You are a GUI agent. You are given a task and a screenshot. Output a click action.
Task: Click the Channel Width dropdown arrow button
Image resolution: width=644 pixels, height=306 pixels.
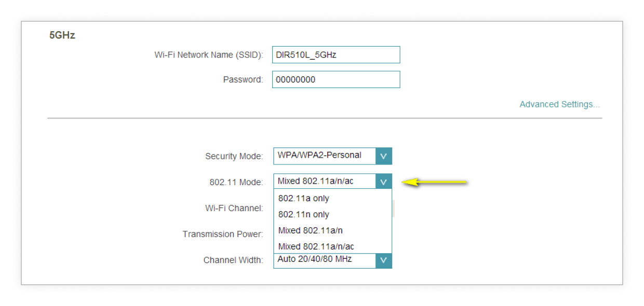click(x=383, y=260)
